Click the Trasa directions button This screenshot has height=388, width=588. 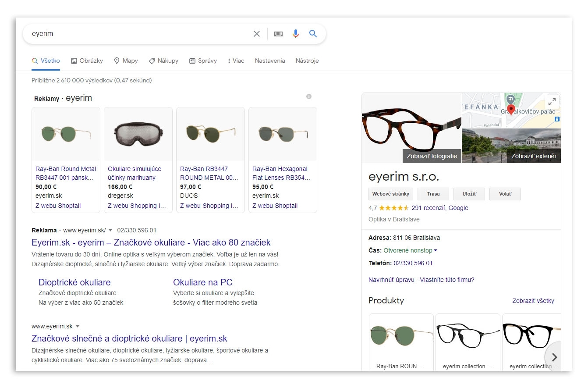433,194
